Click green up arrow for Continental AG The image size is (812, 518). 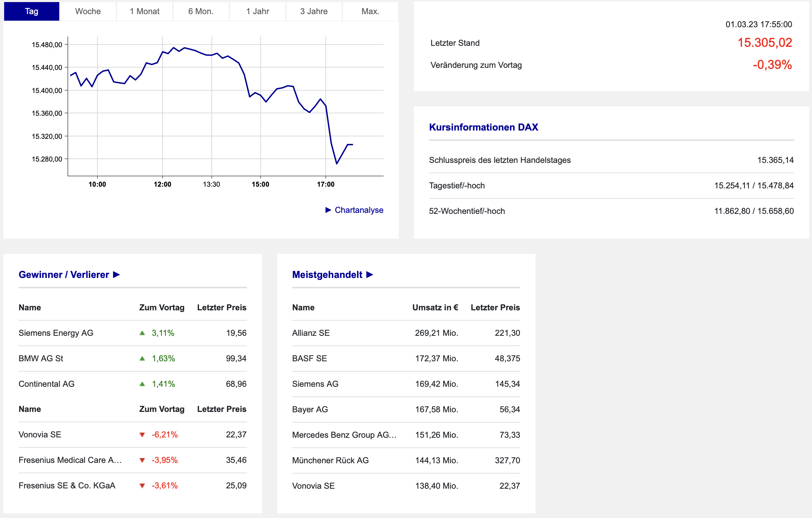142,384
